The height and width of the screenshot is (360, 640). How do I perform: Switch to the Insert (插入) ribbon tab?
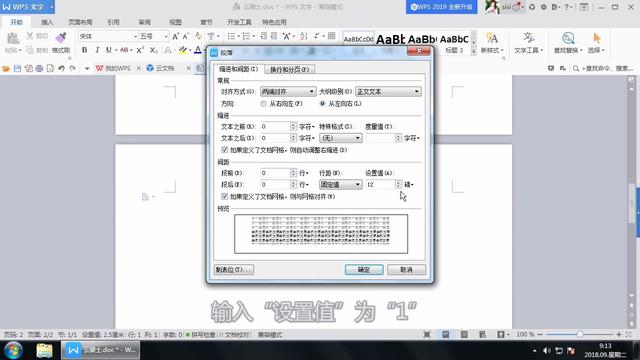(47, 22)
